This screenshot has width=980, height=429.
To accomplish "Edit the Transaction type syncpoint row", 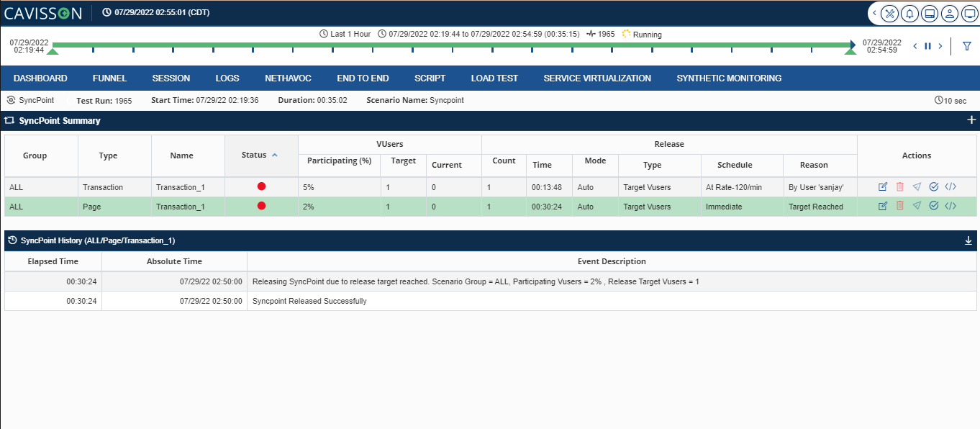I will pyautogui.click(x=883, y=187).
